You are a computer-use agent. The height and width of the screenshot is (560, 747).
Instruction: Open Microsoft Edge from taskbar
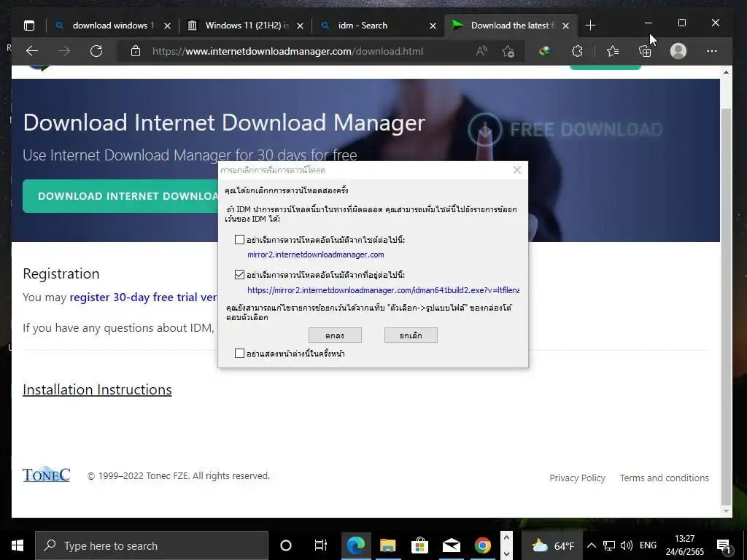point(355,545)
